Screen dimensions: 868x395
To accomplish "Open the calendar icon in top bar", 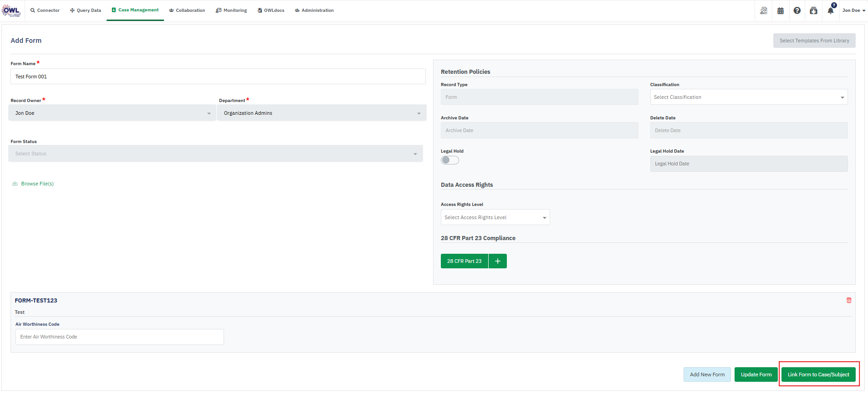I will pos(780,10).
